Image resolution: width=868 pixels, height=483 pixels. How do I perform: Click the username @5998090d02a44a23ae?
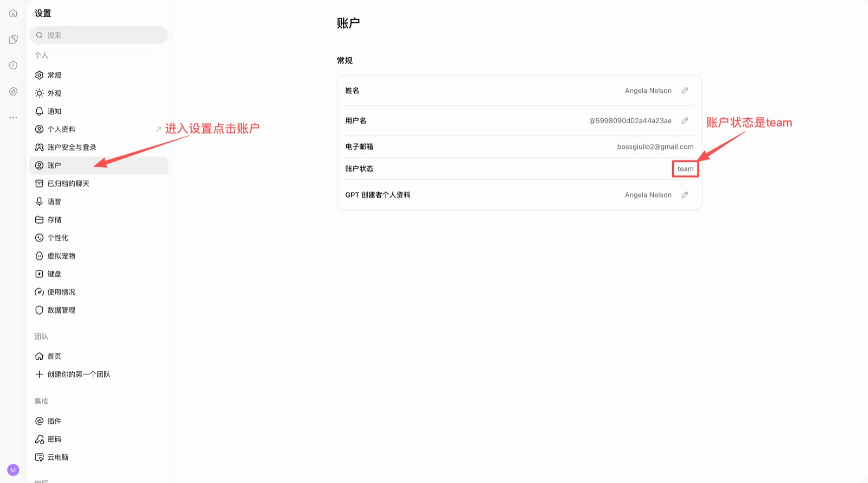tap(630, 120)
